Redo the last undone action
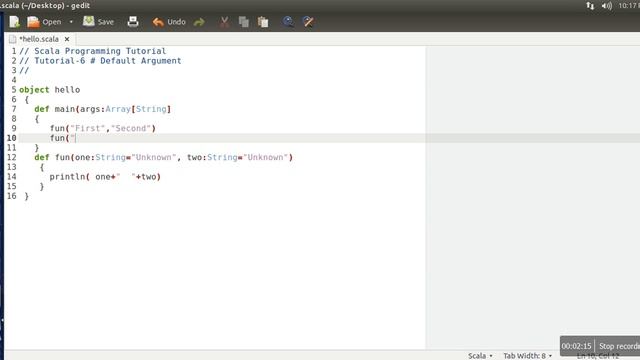Image resolution: width=640 pixels, height=360 pixels. 199,22
